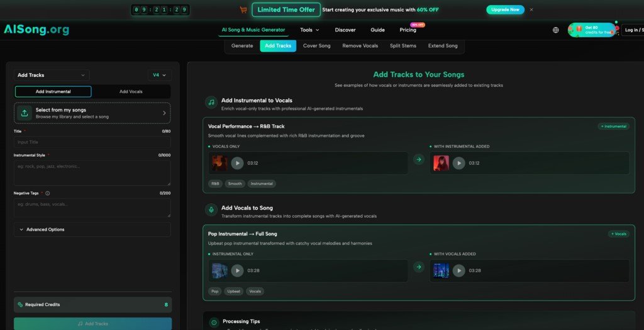Click the Smooth tag chip
Image resolution: width=644 pixels, height=330 pixels.
point(235,183)
